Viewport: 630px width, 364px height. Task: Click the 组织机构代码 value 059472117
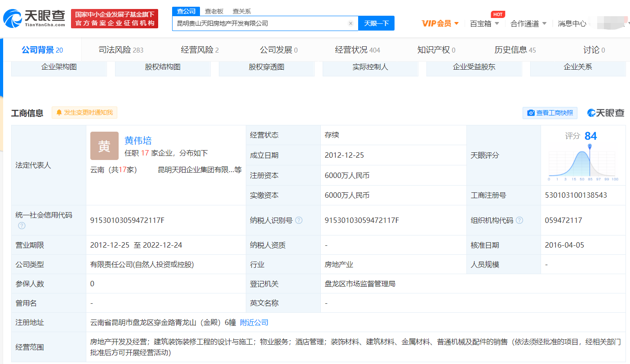[563, 220]
